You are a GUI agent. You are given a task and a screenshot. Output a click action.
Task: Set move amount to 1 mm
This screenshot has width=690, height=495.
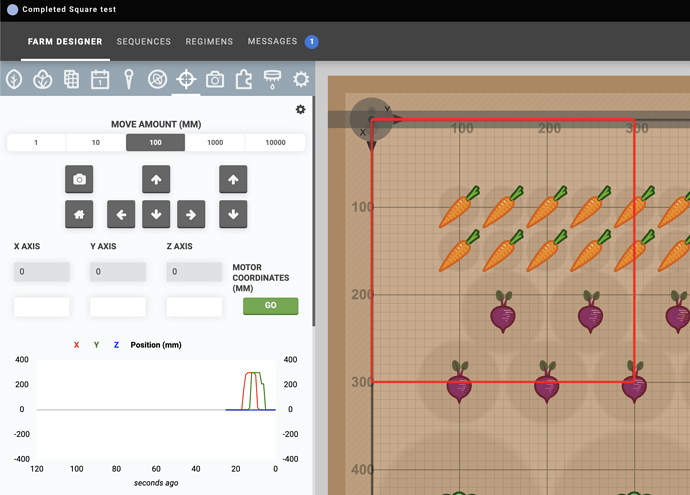pyautogui.click(x=36, y=143)
